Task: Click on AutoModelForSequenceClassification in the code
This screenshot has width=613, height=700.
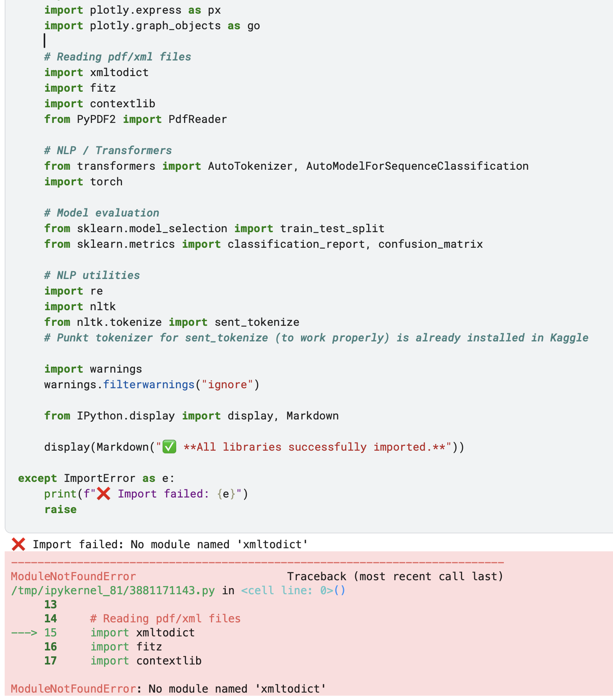Action: click(x=417, y=166)
